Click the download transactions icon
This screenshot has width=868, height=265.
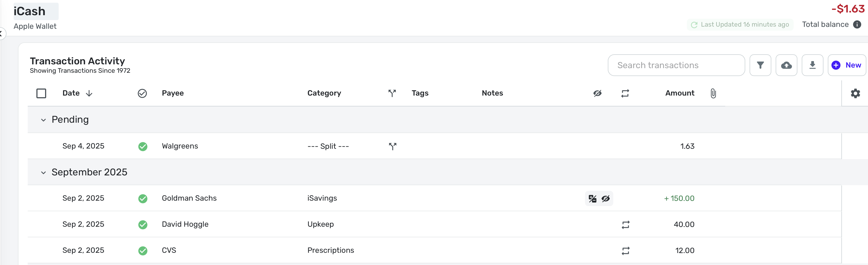812,65
